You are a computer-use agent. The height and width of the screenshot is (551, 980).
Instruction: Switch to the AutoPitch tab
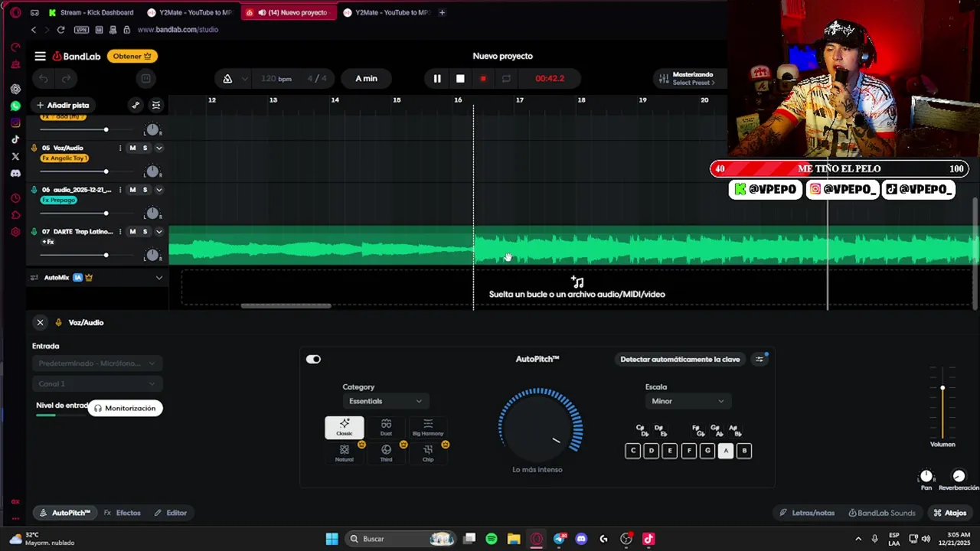pyautogui.click(x=64, y=513)
